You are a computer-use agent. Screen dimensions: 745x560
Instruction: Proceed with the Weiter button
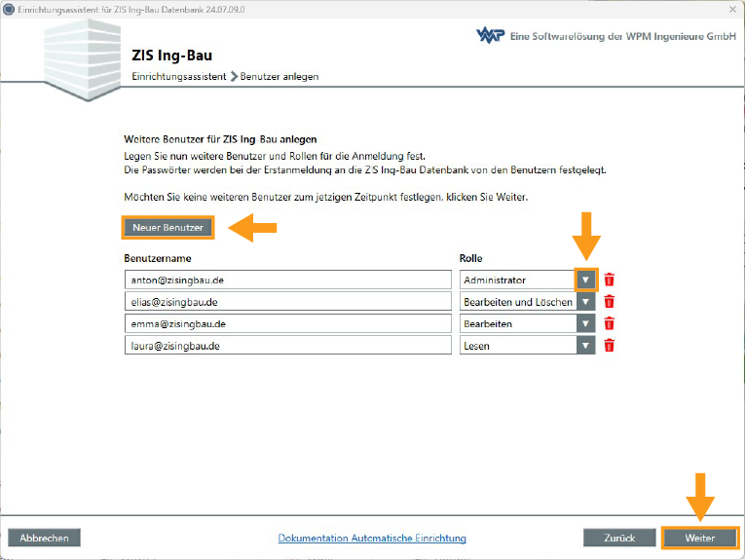coord(700,538)
